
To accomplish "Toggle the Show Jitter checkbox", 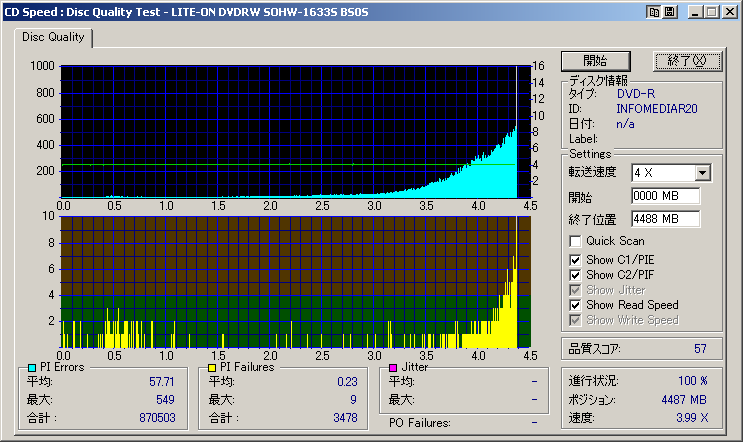I will 575,290.
